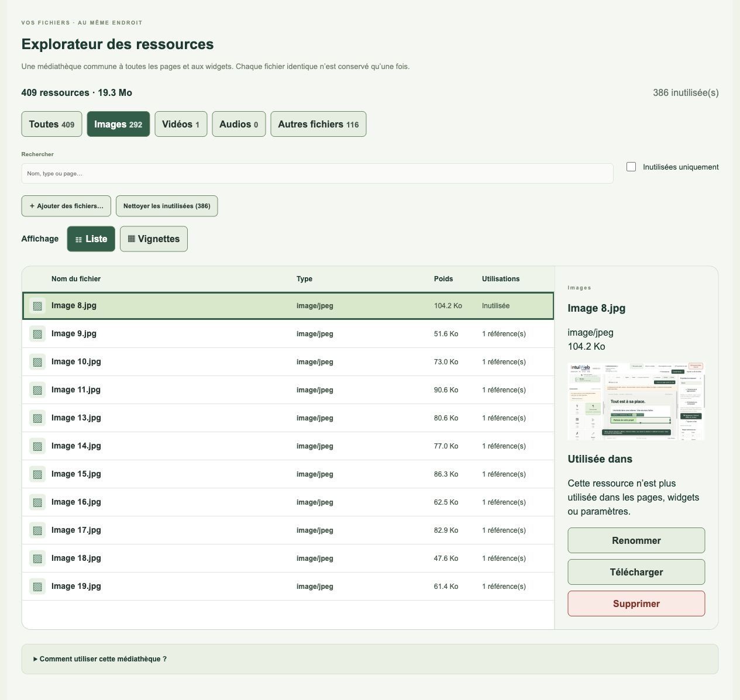Click the Nom du fichier column header
Screen dimensions: 740x700
pos(76,279)
